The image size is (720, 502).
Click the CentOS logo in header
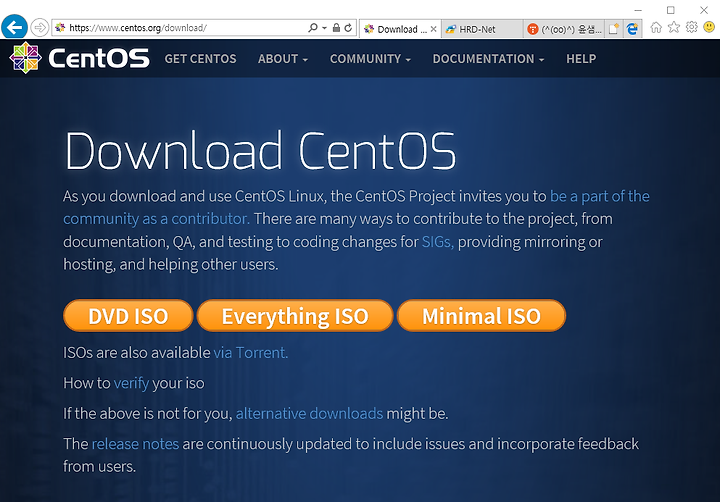click(79, 58)
